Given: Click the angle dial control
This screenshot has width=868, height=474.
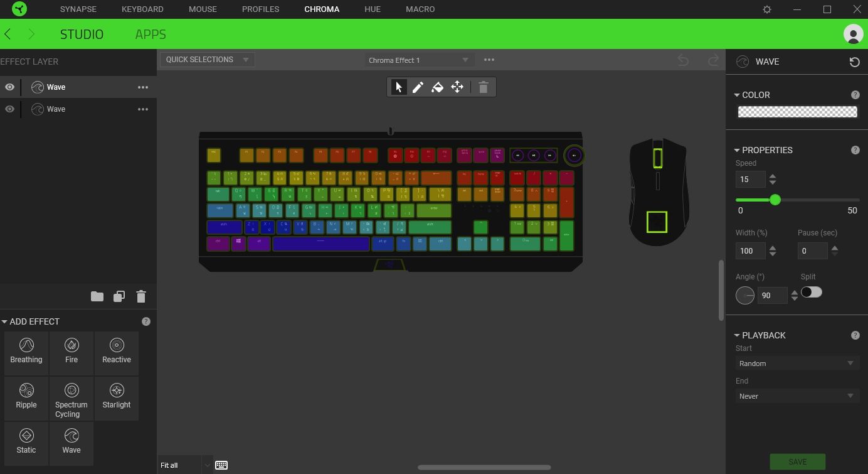Looking at the screenshot, I should (745, 295).
